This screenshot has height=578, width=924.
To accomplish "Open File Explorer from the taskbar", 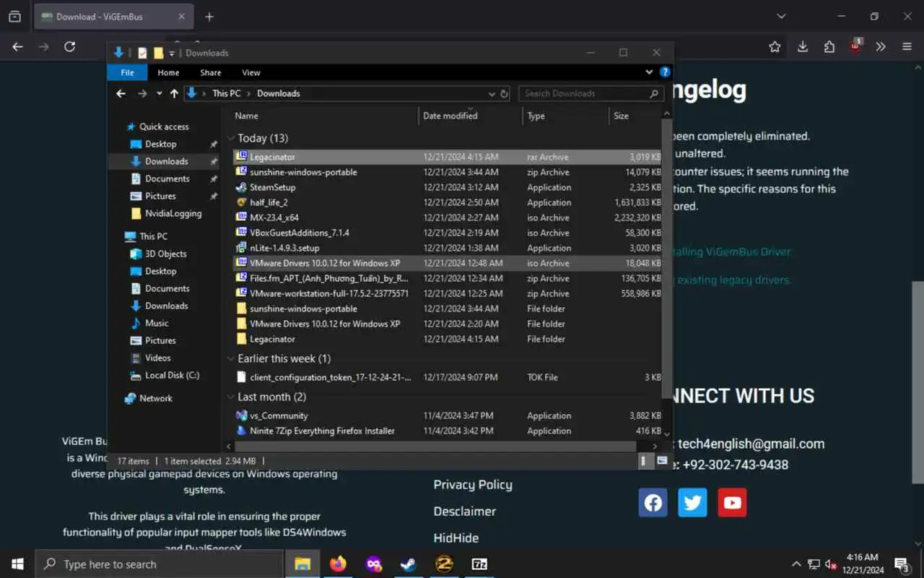I will pos(302,564).
